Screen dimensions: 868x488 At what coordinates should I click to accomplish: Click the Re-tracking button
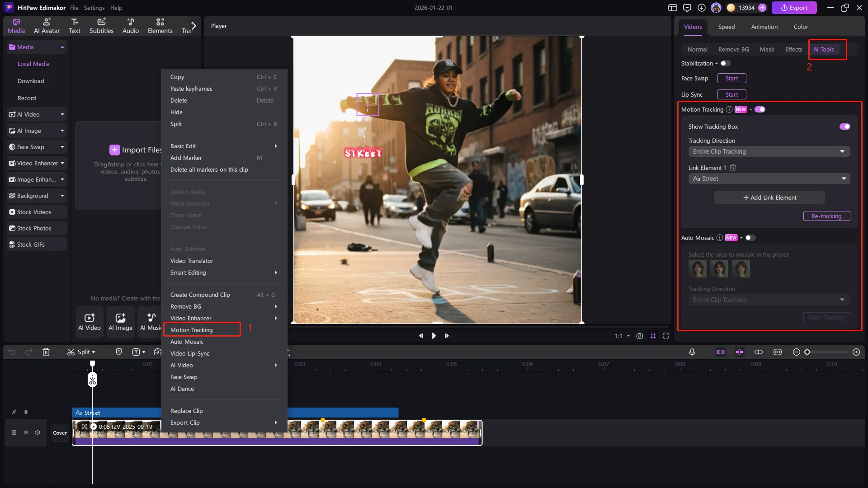tap(826, 216)
